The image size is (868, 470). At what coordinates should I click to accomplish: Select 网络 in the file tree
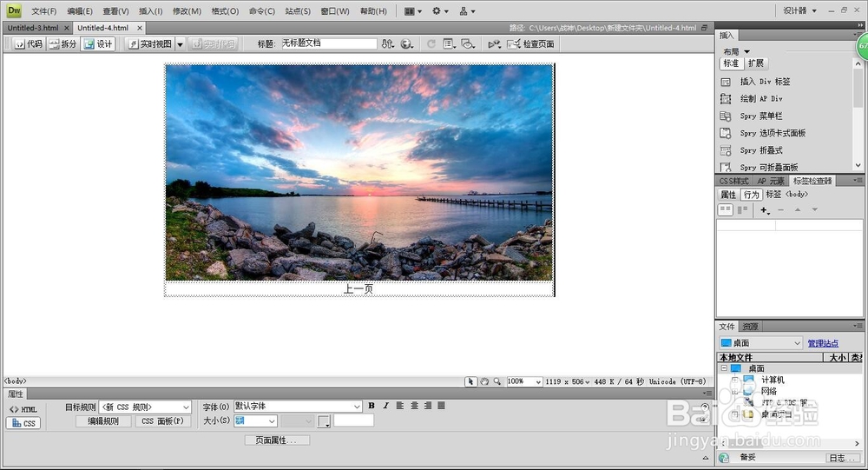768,391
